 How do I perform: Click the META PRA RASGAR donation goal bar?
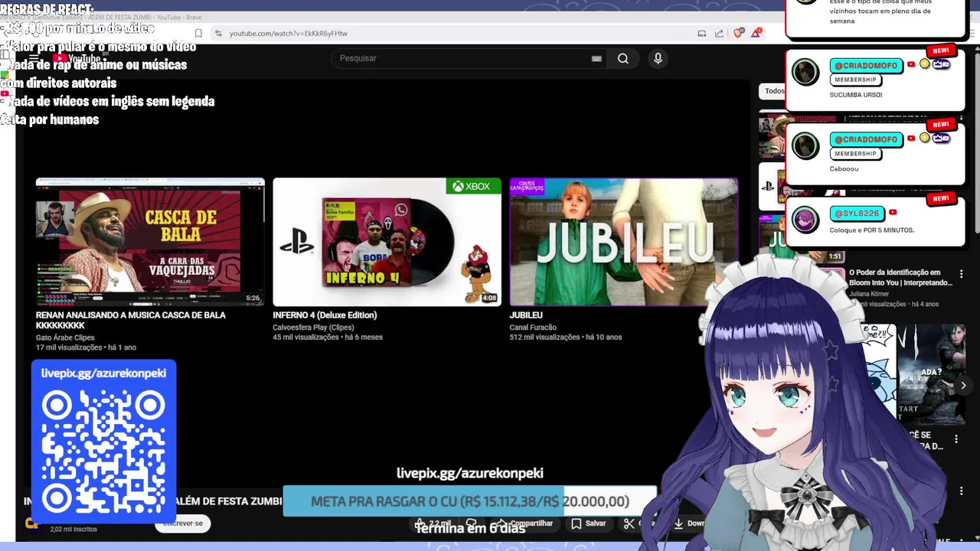tap(470, 501)
